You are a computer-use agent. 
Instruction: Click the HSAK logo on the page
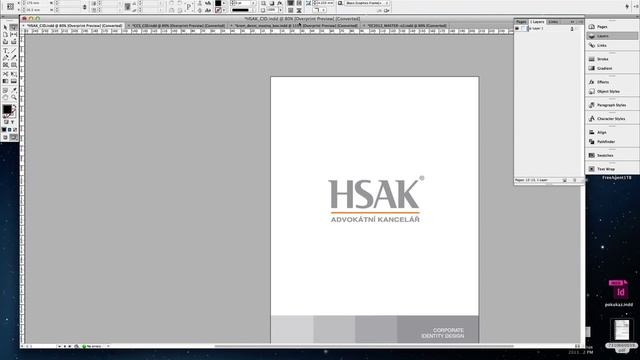click(375, 200)
